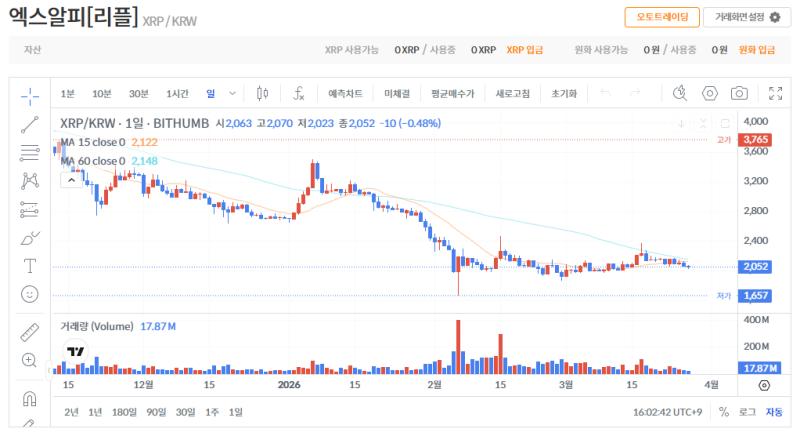The width and height of the screenshot is (800, 436).
Task: Click the undo arrow
Action: (606, 93)
